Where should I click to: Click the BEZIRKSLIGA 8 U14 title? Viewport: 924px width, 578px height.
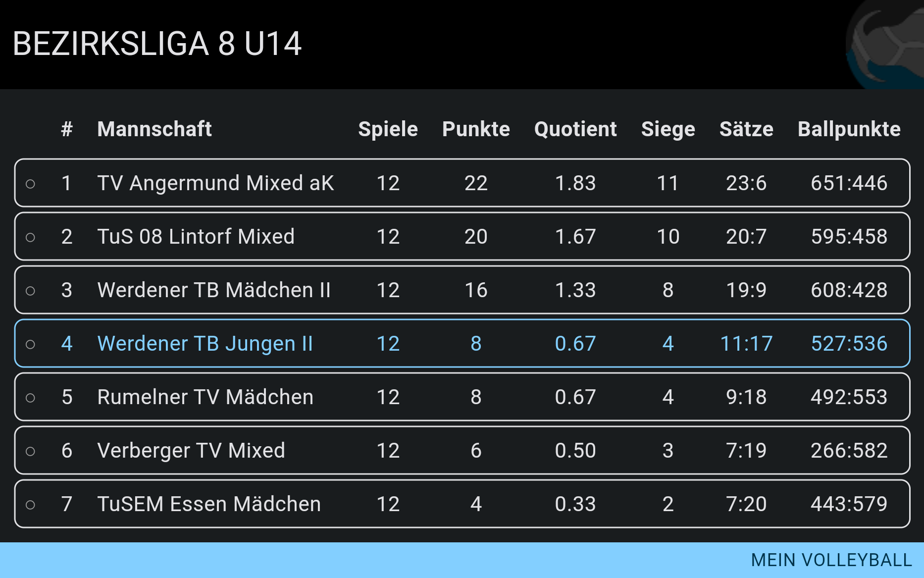[x=157, y=44]
